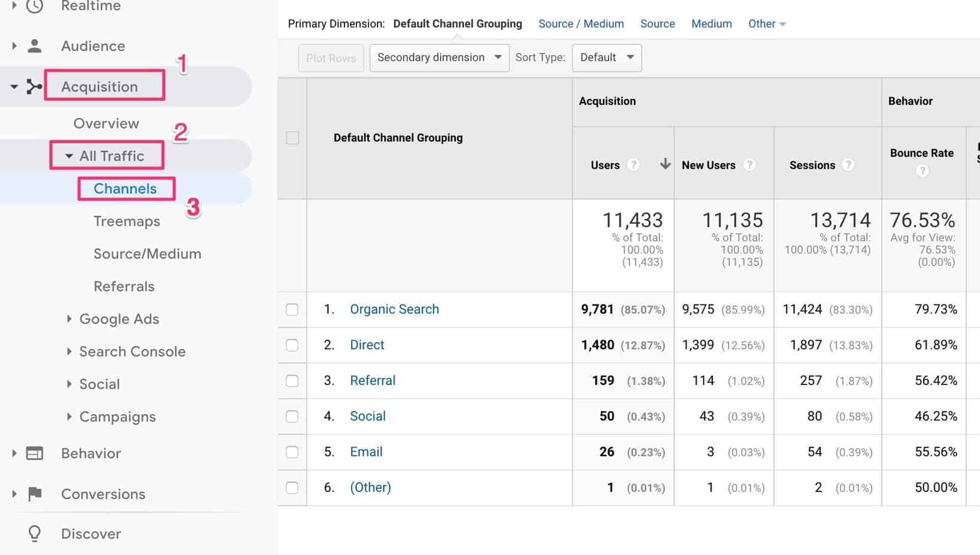Click the Audience person icon
Image resolution: width=980 pixels, height=555 pixels.
click(x=34, y=45)
